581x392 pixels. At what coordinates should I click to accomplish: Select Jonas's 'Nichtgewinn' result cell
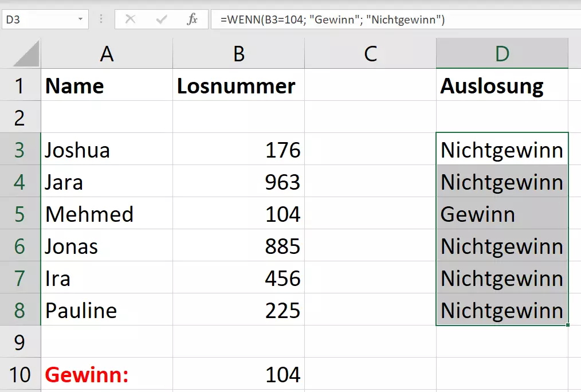coord(502,246)
